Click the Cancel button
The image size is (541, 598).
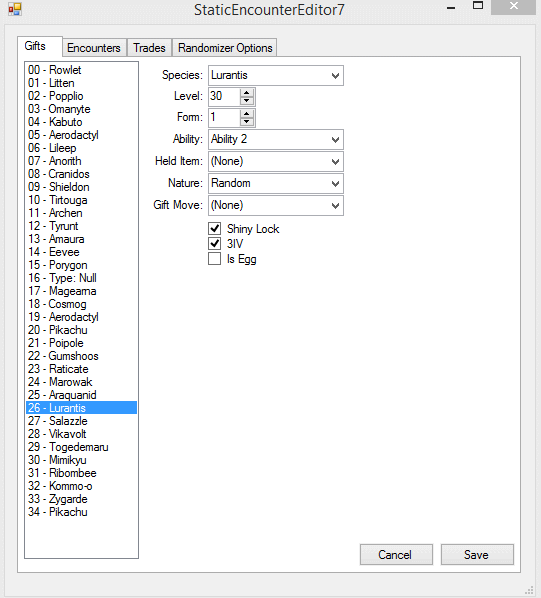tap(396, 554)
